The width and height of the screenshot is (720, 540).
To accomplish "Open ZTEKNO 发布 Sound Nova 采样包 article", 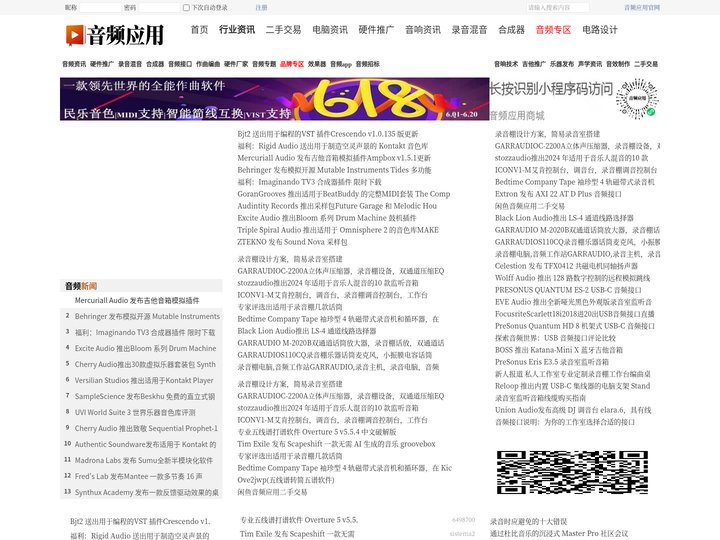I will (292, 242).
